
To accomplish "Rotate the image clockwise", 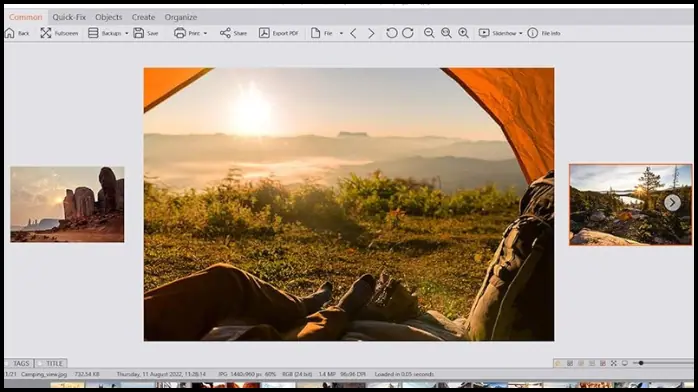I will coord(408,33).
